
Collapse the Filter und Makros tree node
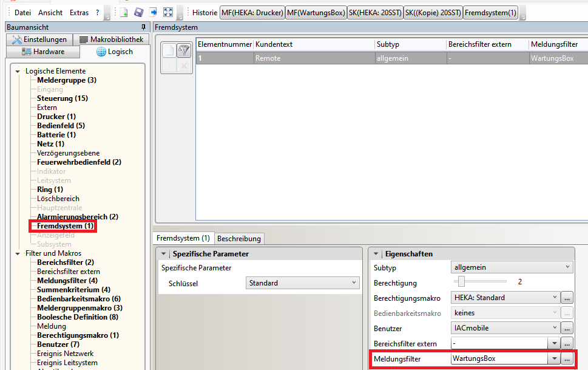click(17, 253)
